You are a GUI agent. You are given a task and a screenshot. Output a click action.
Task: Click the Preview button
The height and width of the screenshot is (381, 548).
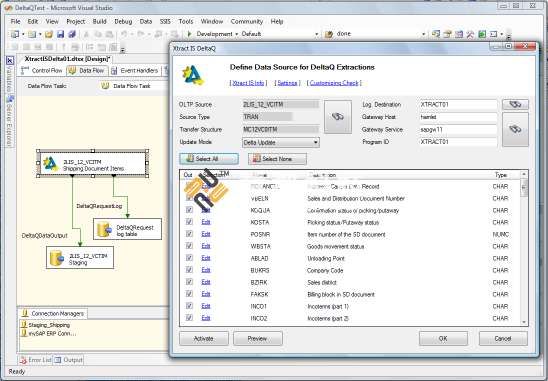(x=258, y=338)
